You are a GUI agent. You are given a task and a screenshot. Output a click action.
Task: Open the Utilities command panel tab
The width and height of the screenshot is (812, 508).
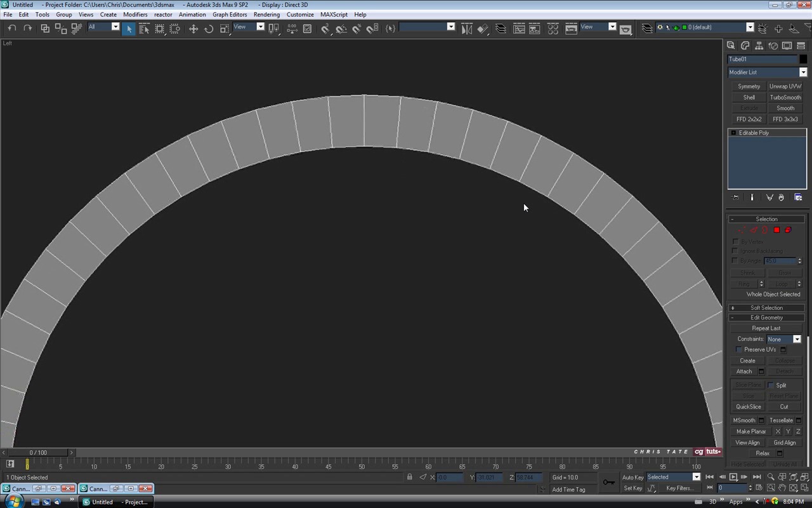pyautogui.click(x=801, y=46)
